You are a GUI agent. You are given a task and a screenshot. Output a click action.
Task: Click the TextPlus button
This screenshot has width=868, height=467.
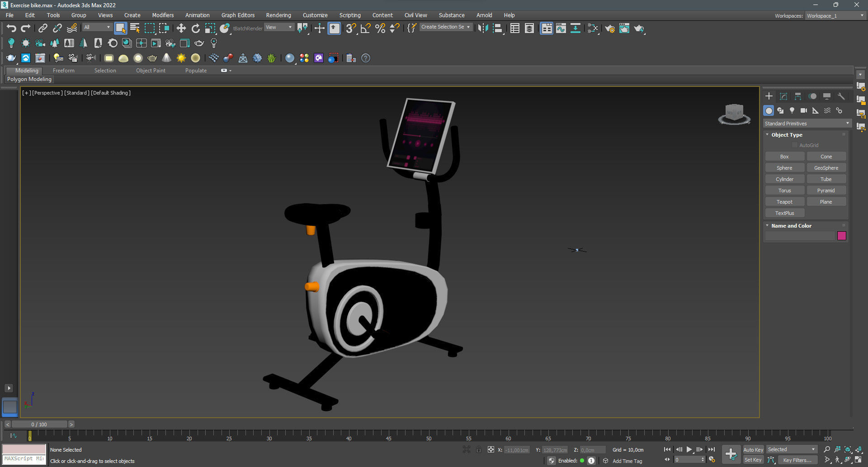(x=784, y=213)
